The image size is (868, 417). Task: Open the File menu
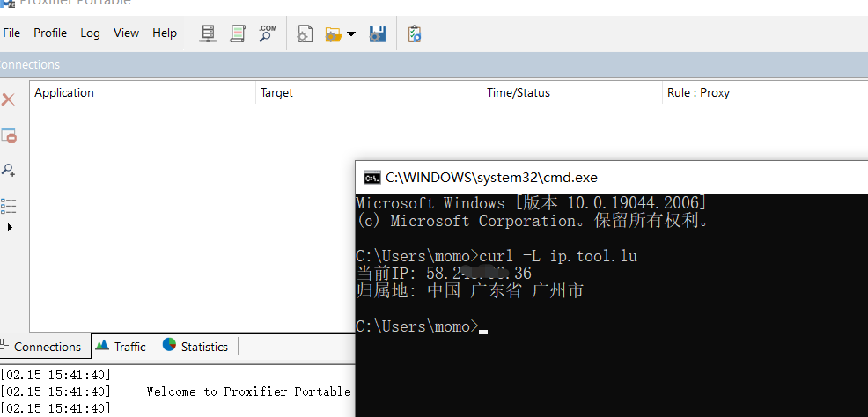(11, 33)
